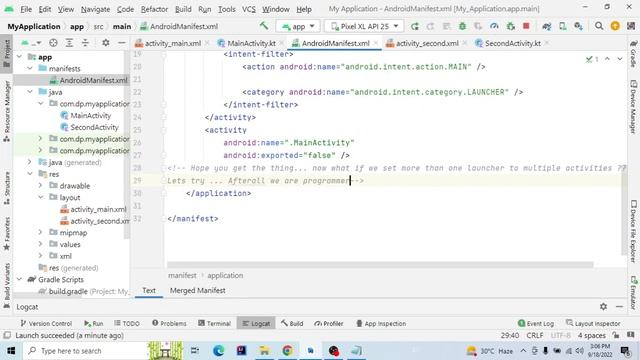Screen dimensions: 640x360
Task: Open the Terminal tool window
Action: coord(214,323)
